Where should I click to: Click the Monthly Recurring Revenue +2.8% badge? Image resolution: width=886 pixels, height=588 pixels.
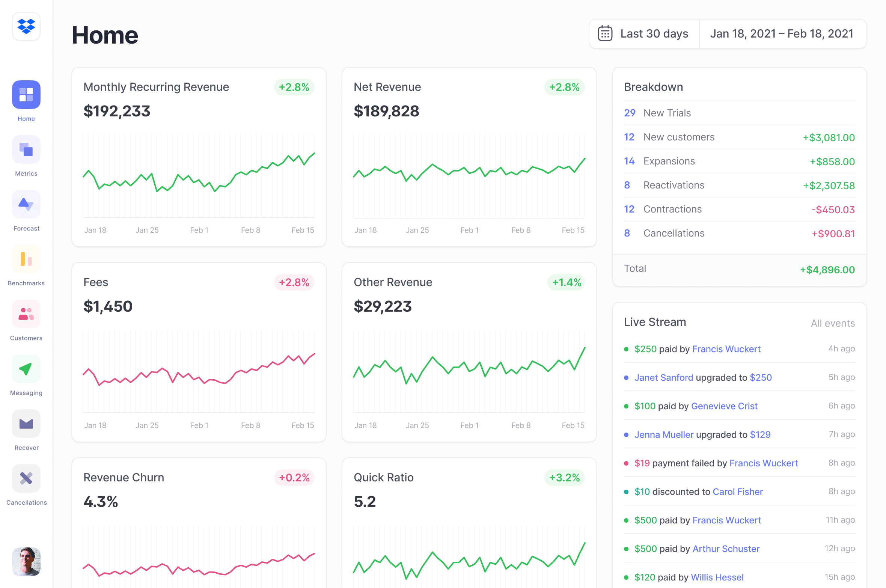pyautogui.click(x=294, y=87)
